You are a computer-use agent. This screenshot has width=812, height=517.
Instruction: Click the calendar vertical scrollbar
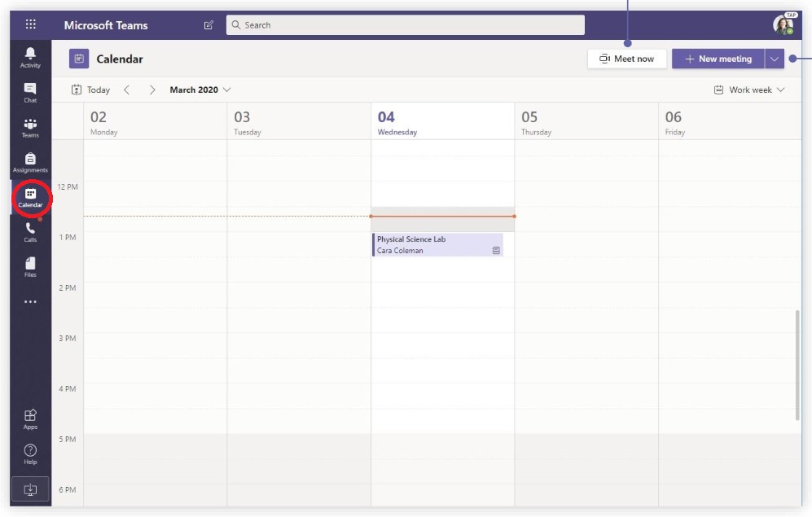click(797, 365)
